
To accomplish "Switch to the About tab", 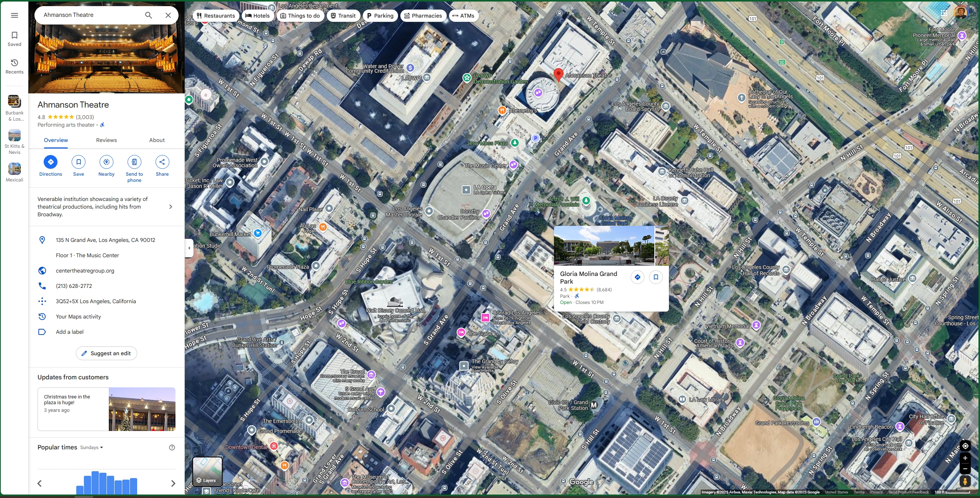I will [x=157, y=140].
